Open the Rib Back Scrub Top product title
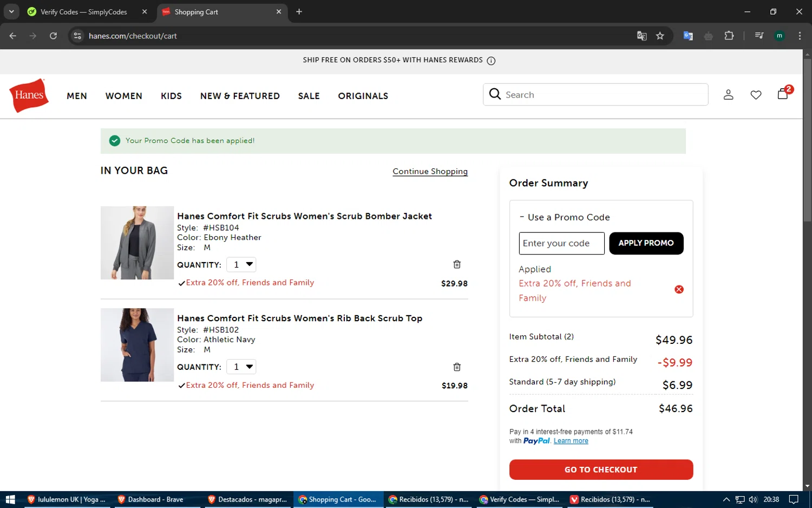The width and height of the screenshot is (812, 508). coord(299,318)
